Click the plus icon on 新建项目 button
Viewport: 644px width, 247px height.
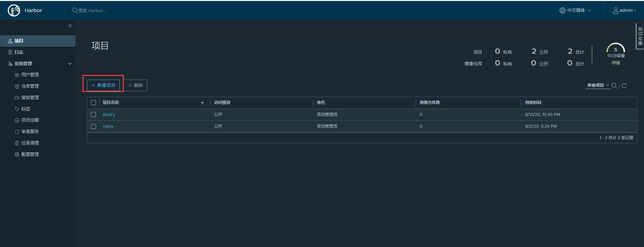pos(94,85)
